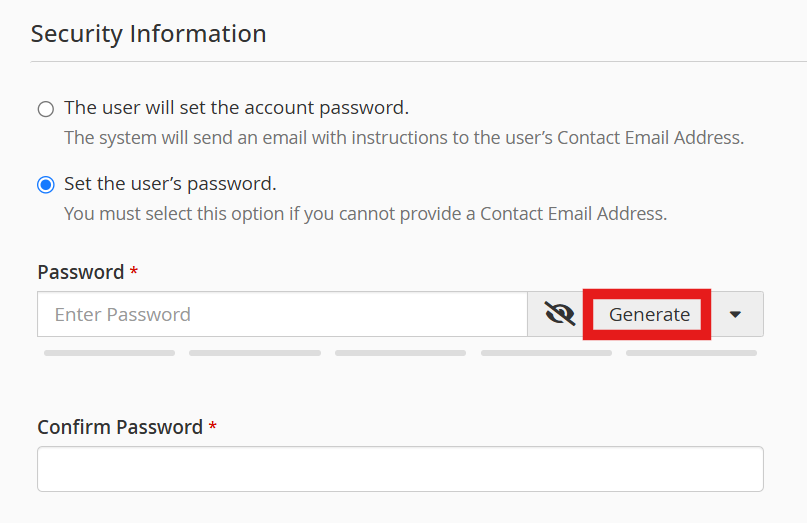
Task: Expand the dropdown arrow beside Generate
Action: 736,314
